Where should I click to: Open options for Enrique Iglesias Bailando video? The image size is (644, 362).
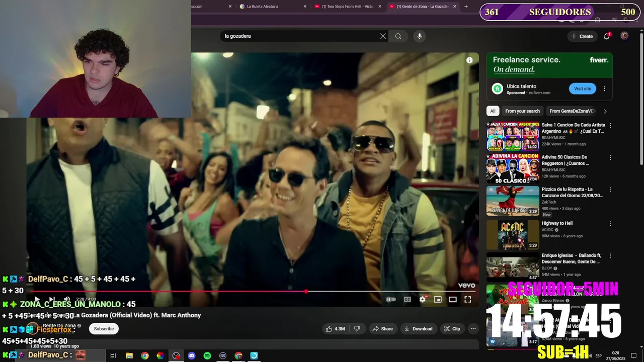610,256
